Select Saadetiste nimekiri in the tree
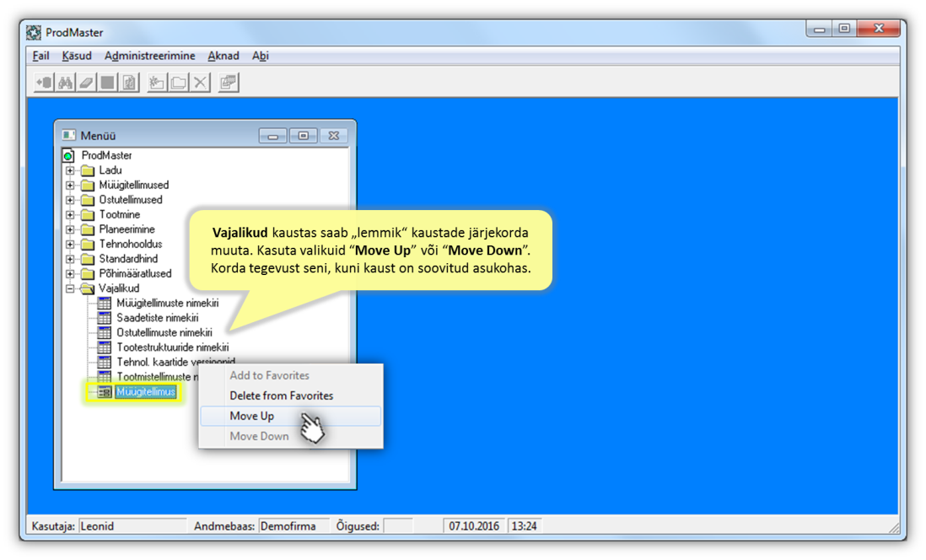 click(157, 318)
